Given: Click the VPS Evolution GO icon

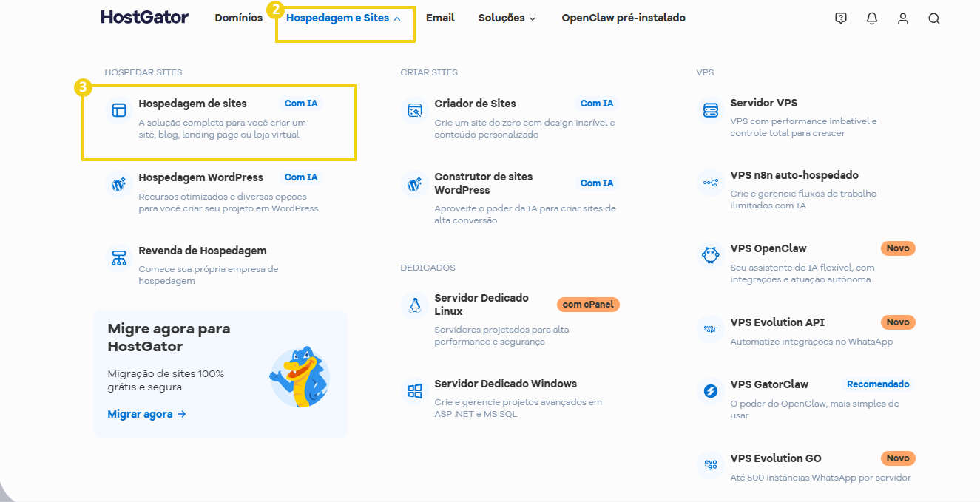Looking at the screenshot, I should 711,465.
